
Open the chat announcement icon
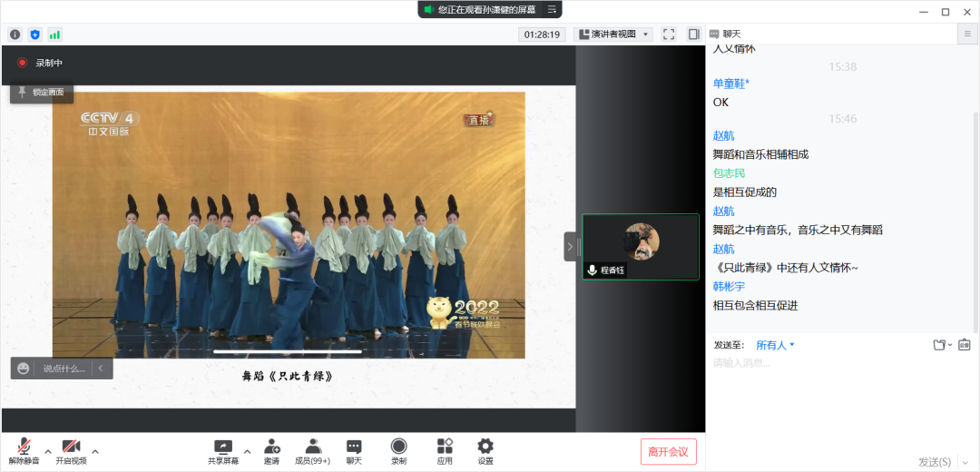[965, 344]
